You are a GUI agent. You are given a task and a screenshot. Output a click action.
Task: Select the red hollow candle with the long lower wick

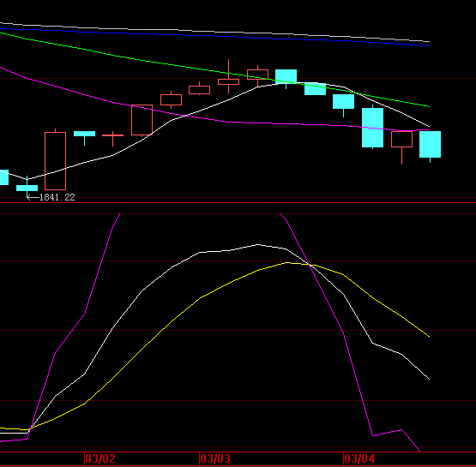(x=401, y=139)
